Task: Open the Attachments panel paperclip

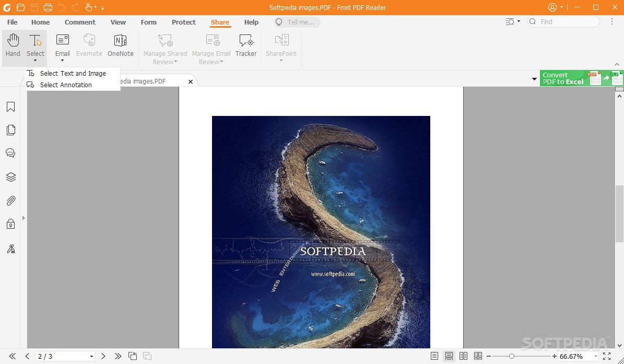Action: click(x=10, y=201)
